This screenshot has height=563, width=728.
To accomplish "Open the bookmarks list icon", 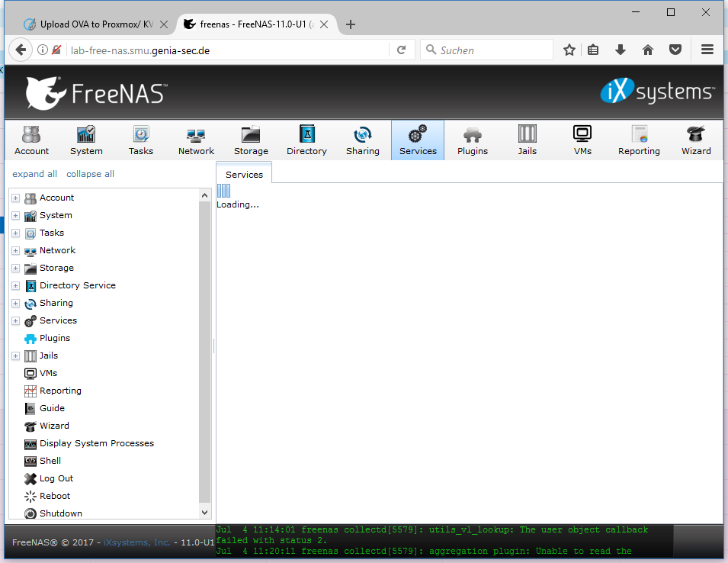I will click(x=593, y=50).
